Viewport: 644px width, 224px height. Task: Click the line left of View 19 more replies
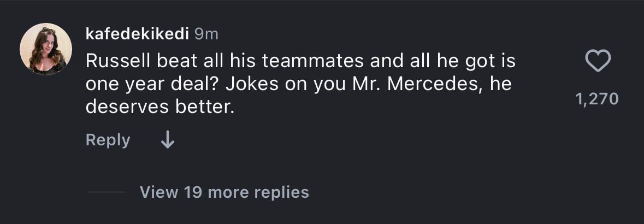tap(107, 192)
